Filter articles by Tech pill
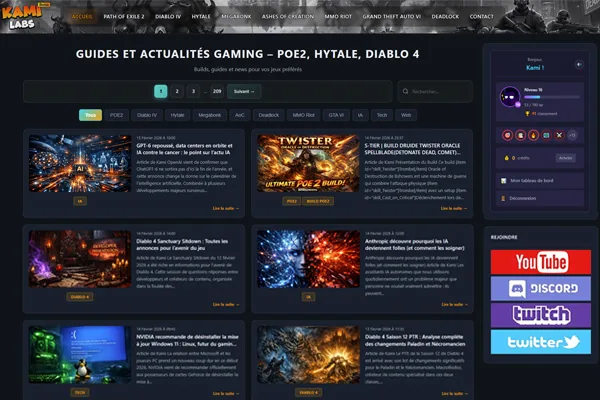 click(x=382, y=115)
